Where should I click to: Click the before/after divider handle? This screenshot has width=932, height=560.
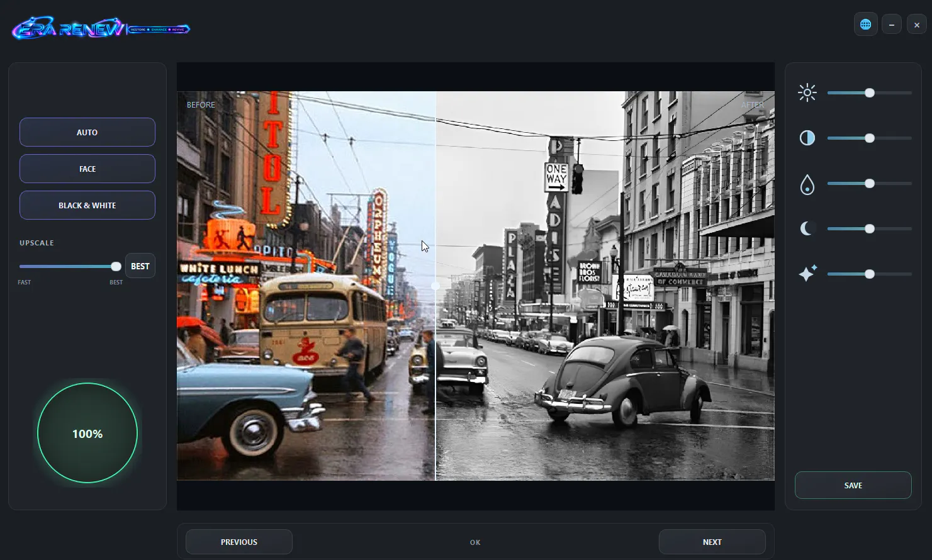coord(435,286)
